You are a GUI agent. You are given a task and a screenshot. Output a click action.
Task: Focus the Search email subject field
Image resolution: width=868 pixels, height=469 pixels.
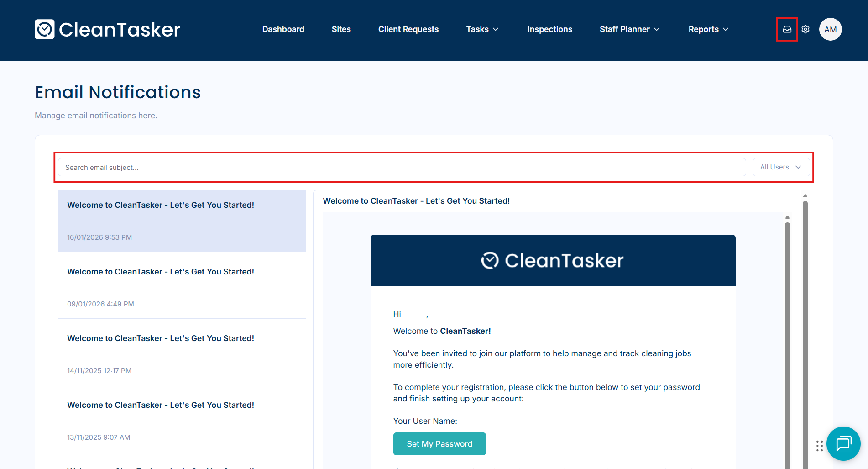click(x=402, y=167)
